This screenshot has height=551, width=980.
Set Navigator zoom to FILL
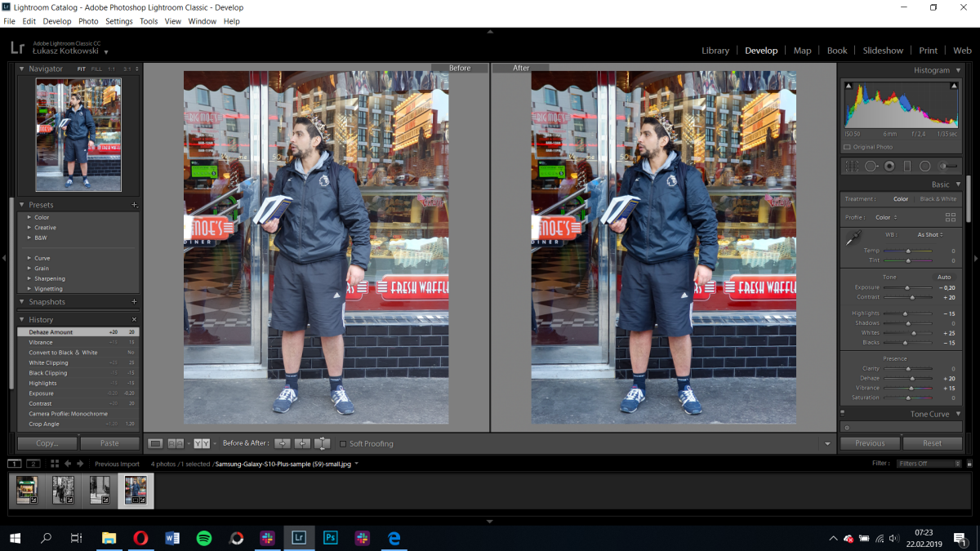pos(96,69)
